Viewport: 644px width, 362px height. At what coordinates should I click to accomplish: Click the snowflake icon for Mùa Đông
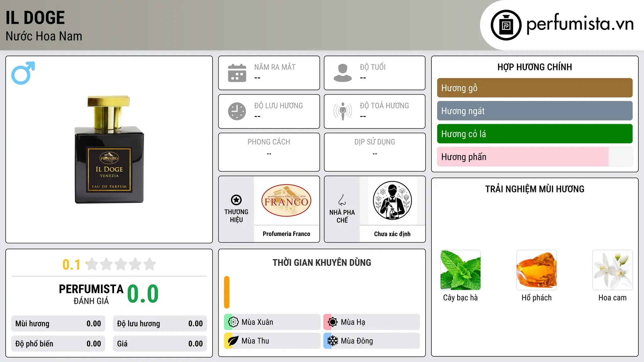(x=333, y=341)
